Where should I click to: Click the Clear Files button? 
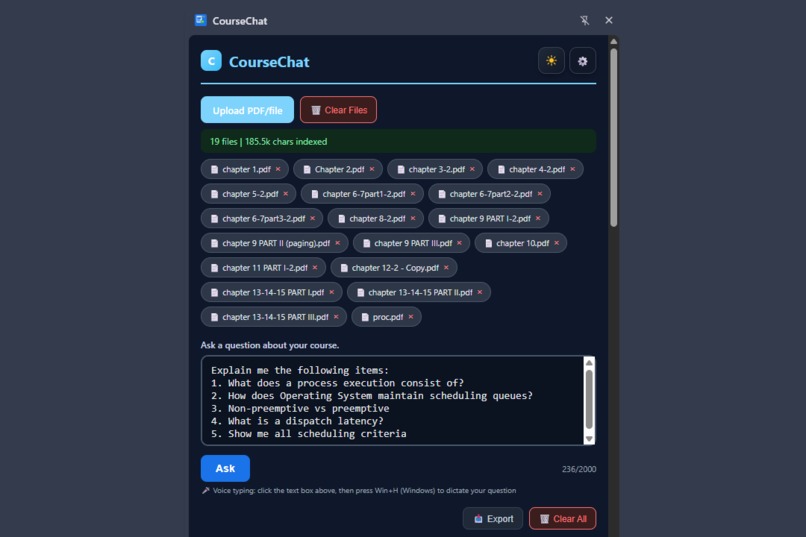pos(338,110)
